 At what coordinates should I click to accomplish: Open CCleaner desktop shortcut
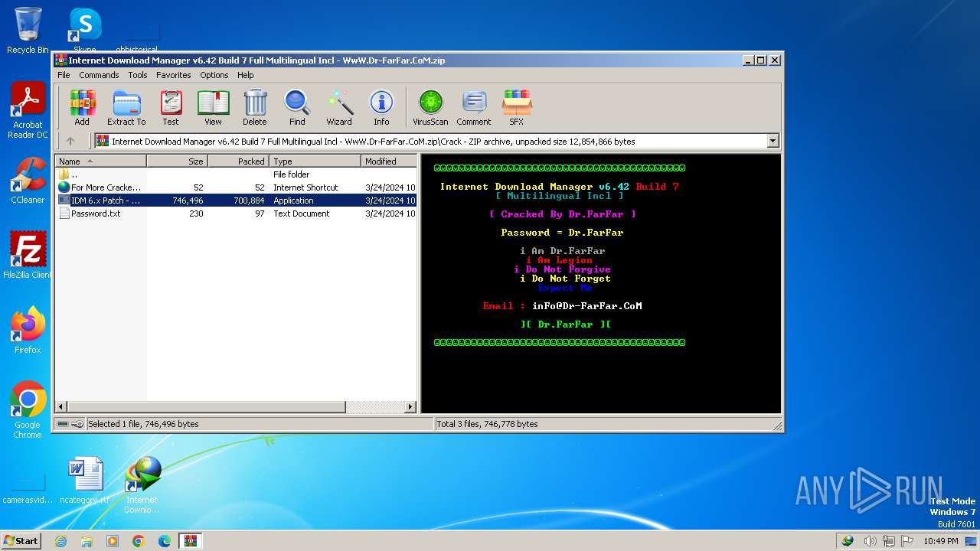28,181
